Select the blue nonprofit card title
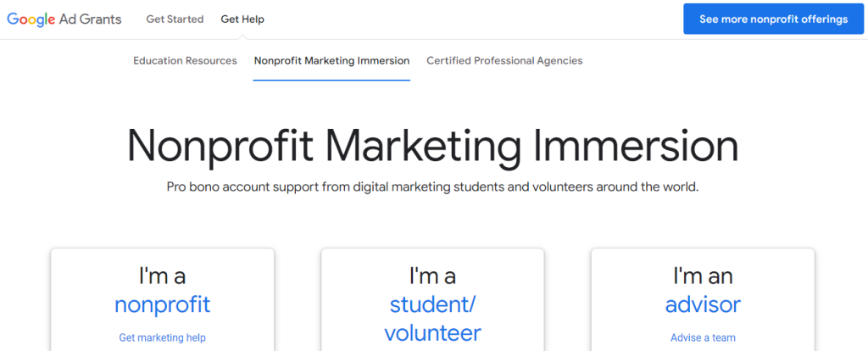The height and width of the screenshot is (351, 868). tap(162, 304)
